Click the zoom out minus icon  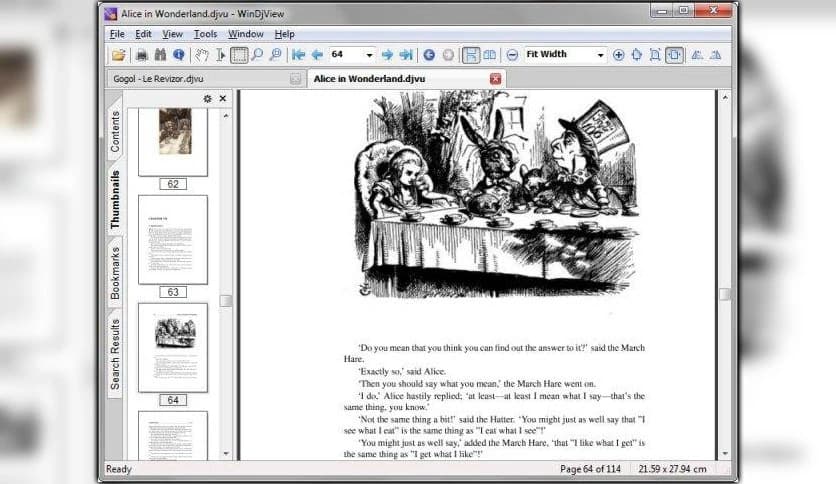click(512, 55)
